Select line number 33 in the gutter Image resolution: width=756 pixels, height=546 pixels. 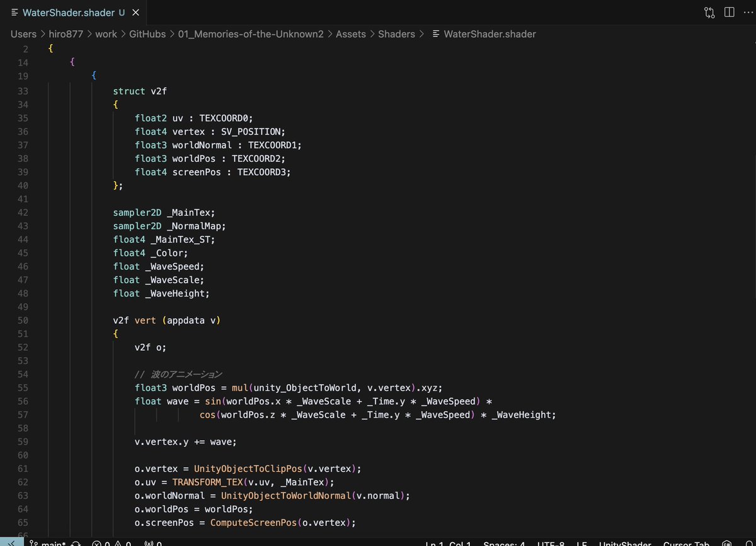tap(23, 91)
